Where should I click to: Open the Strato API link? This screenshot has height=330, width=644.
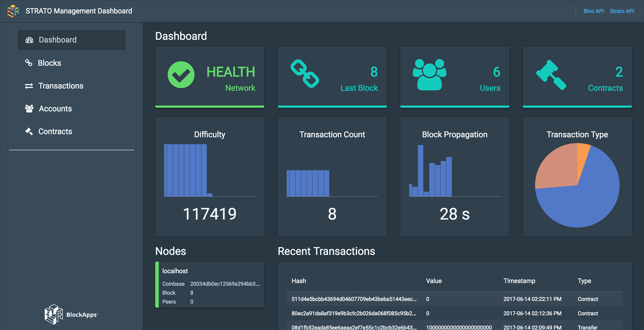pyautogui.click(x=622, y=11)
